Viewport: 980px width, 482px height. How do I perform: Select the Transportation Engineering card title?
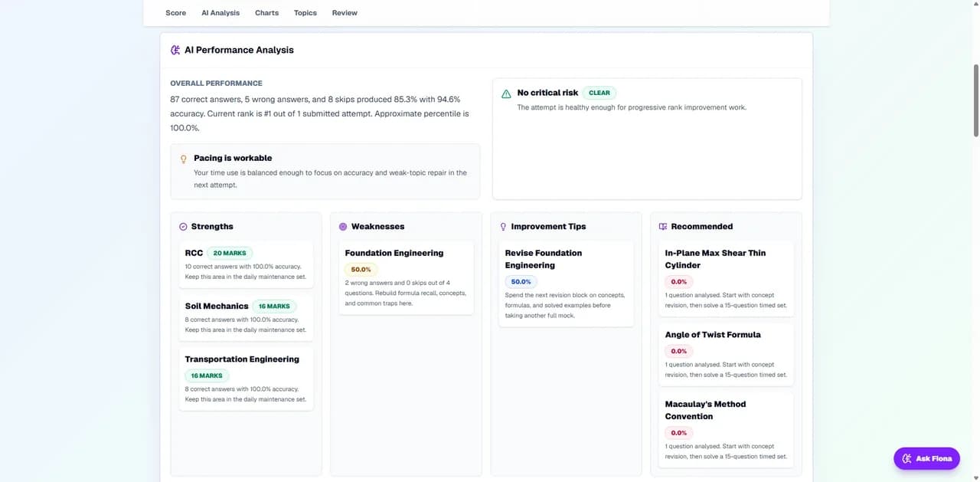tap(242, 359)
